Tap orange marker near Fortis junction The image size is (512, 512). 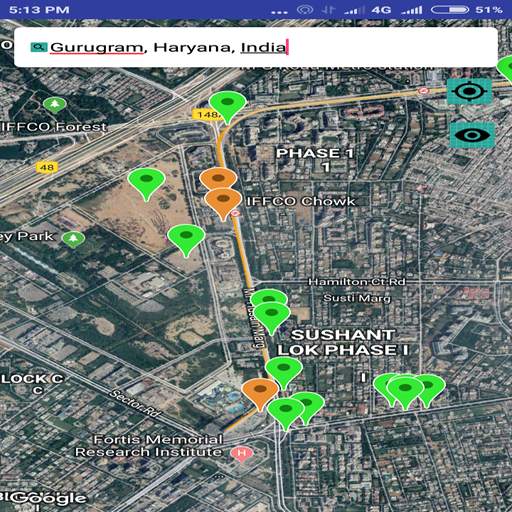[260, 394]
